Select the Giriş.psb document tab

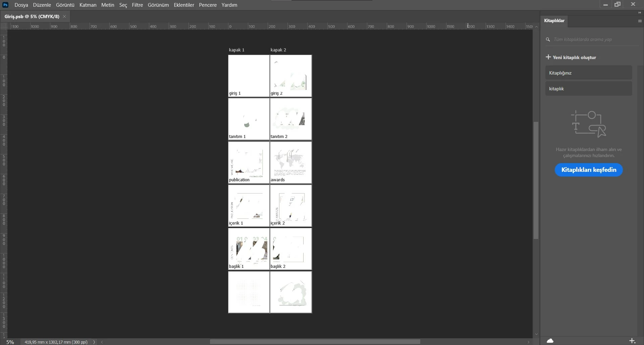[x=32, y=16]
